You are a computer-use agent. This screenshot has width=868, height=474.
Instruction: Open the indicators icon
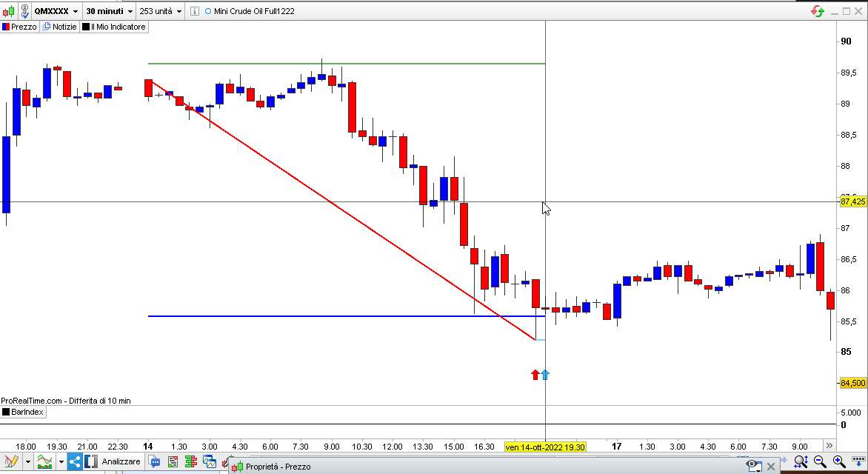[x=45, y=461]
